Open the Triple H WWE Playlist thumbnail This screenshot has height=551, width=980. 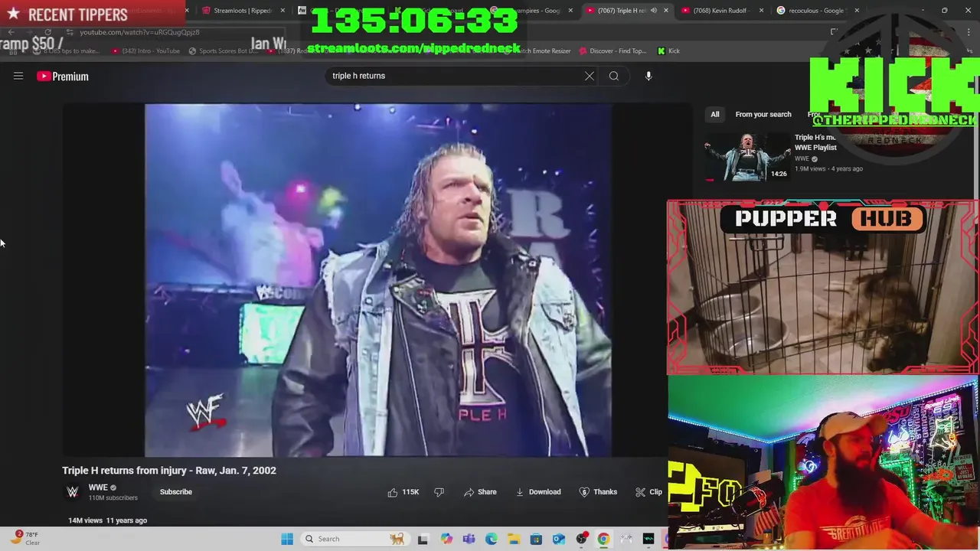click(x=747, y=157)
